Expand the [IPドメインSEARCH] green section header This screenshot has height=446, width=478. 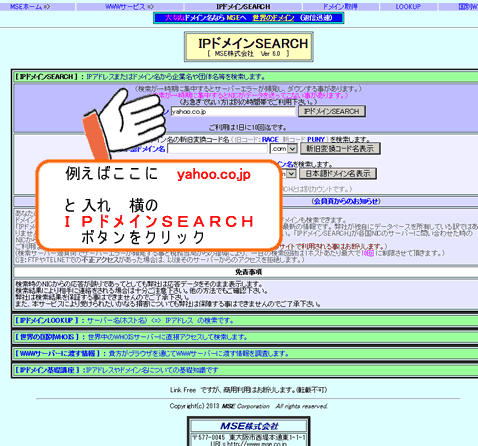pyautogui.click(x=246, y=77)
